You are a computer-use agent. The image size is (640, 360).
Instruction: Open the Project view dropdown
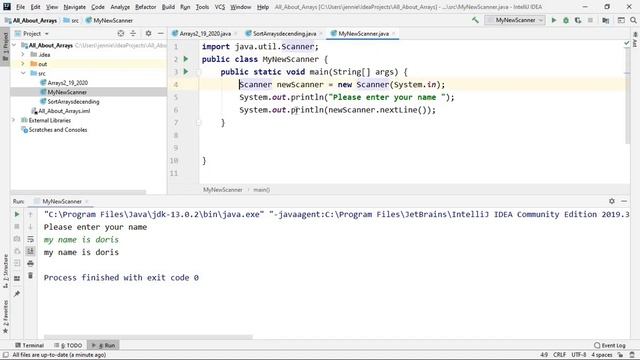tap(32, 33)
